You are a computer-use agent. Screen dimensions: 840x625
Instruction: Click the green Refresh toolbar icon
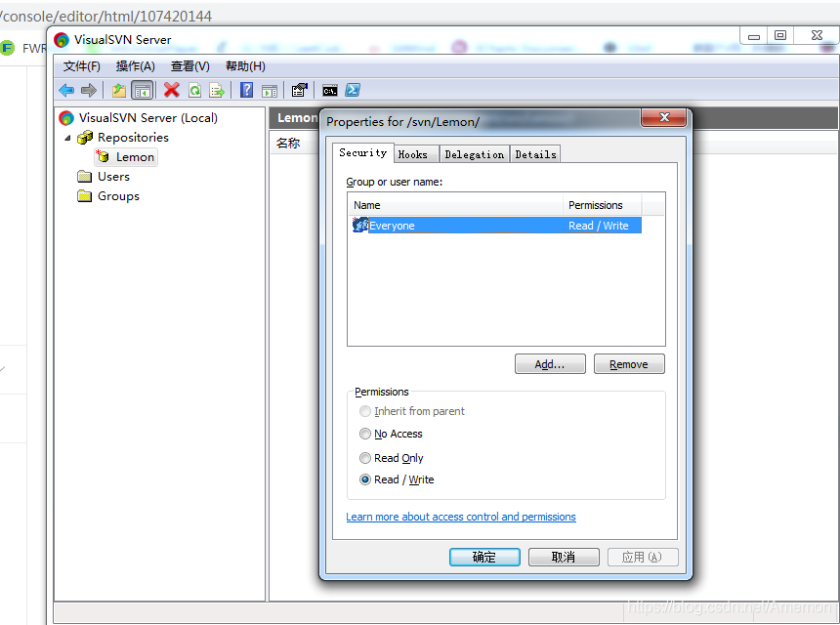coord(195,90)
